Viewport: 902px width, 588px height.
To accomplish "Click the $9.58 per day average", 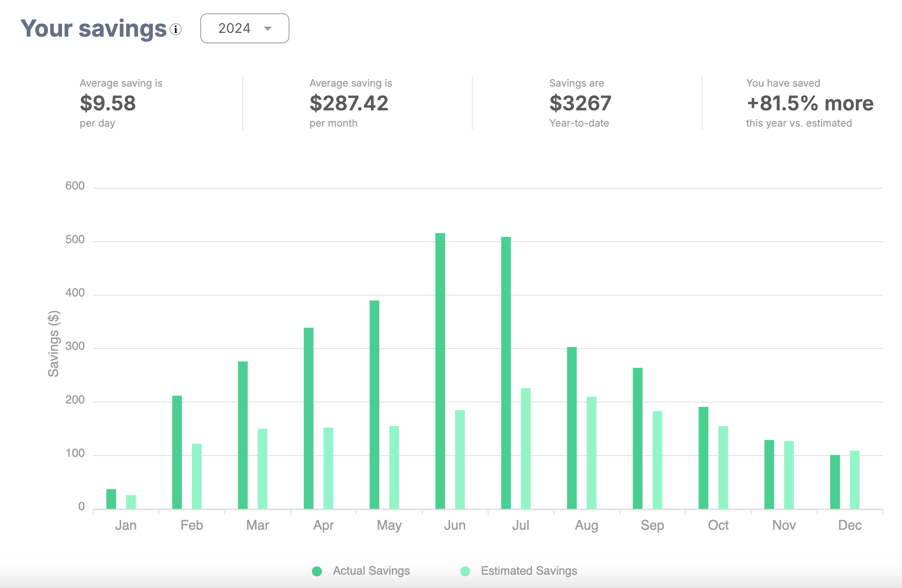I will coord(108,103).
